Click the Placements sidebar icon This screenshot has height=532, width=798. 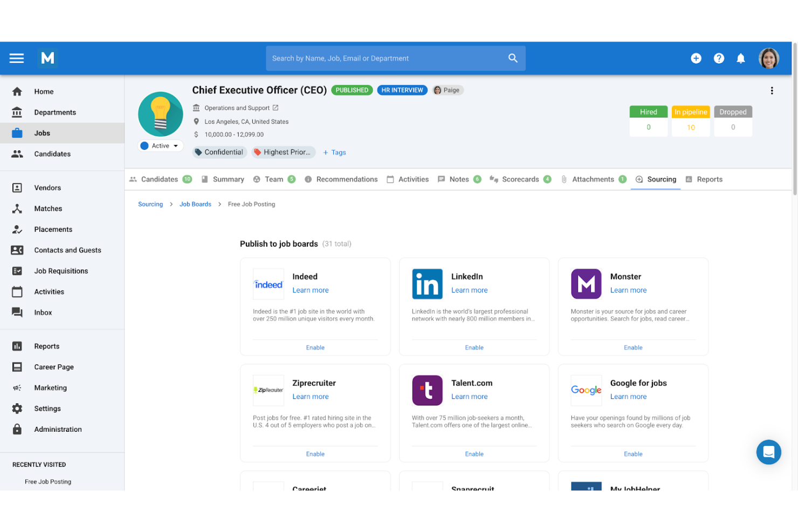coord(17,229)
